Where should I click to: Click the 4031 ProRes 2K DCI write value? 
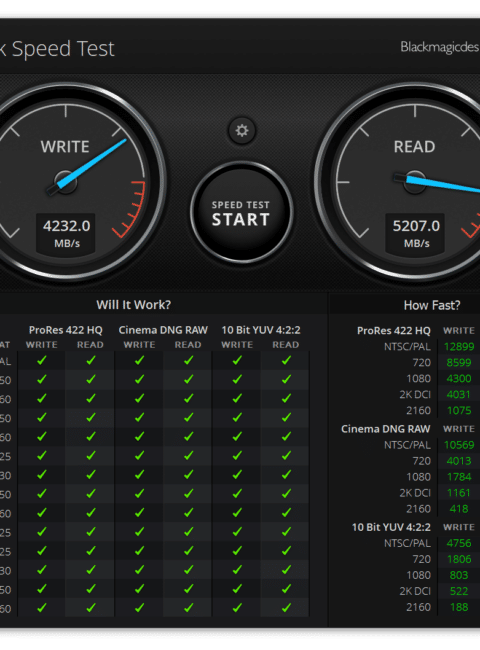tap(459, 395)
